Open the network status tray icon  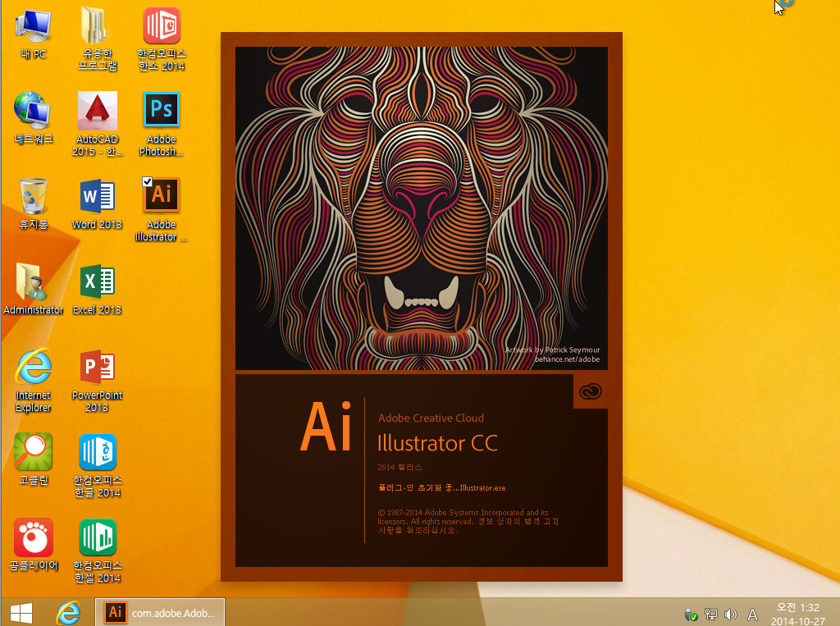tap(711, 615)
